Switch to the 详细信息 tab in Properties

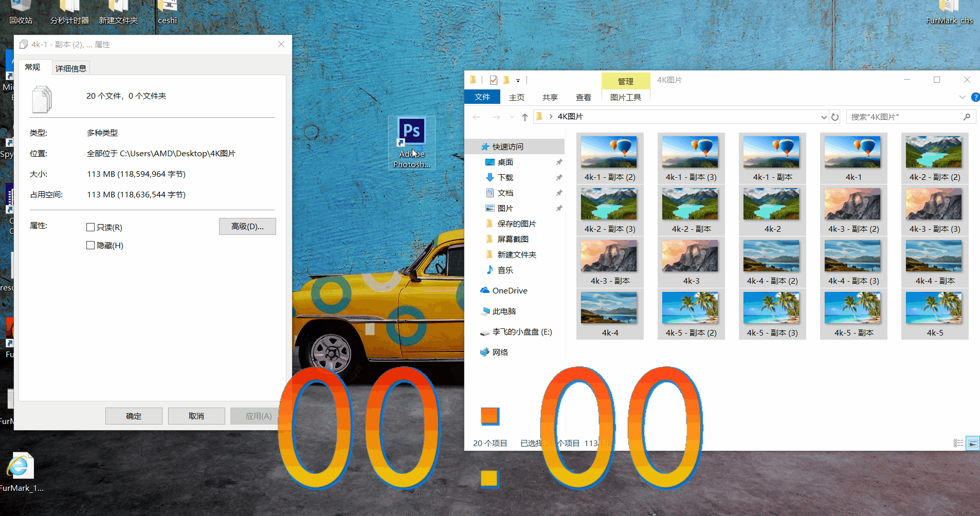click(71, 68)
